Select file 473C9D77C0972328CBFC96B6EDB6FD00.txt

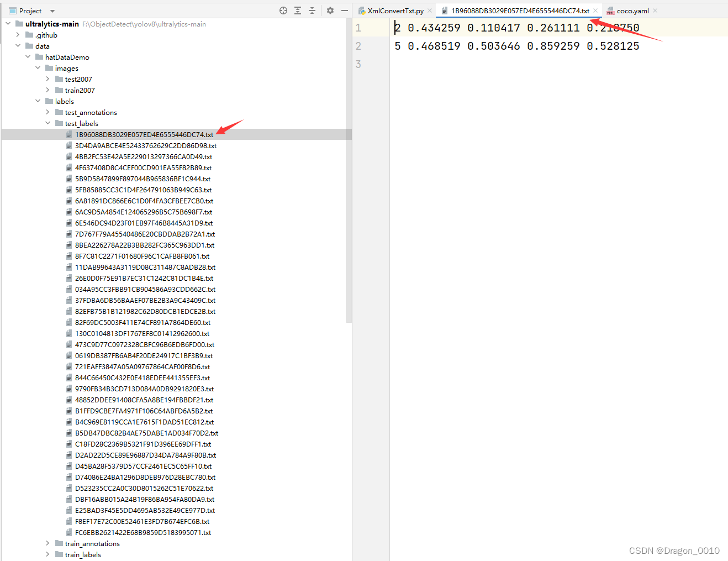(145, 344)
